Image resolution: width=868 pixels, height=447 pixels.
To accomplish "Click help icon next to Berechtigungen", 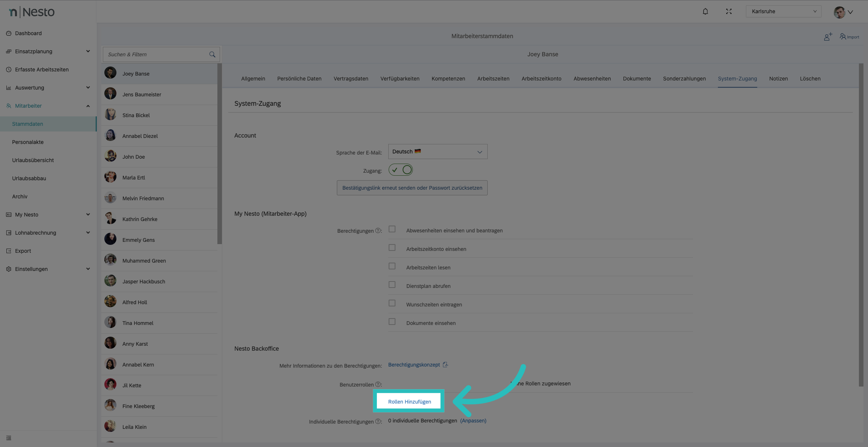I will pos(378,230).
